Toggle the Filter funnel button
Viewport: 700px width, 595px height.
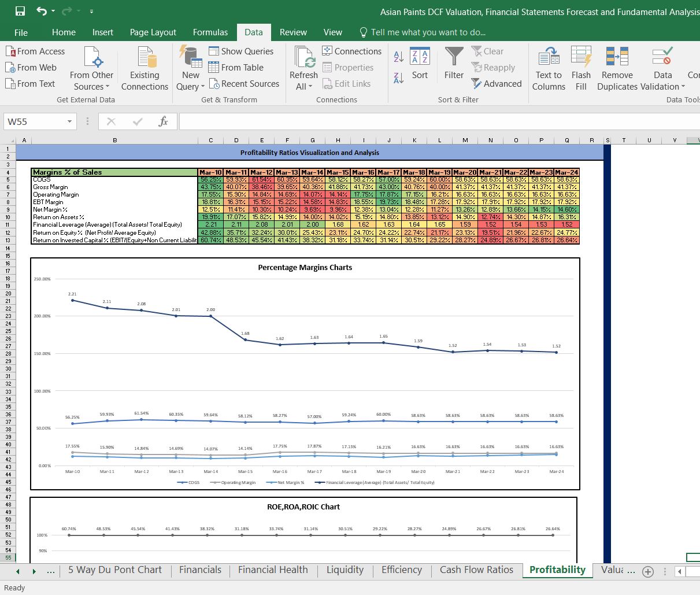pyautogui.click(x=454, y=64)
